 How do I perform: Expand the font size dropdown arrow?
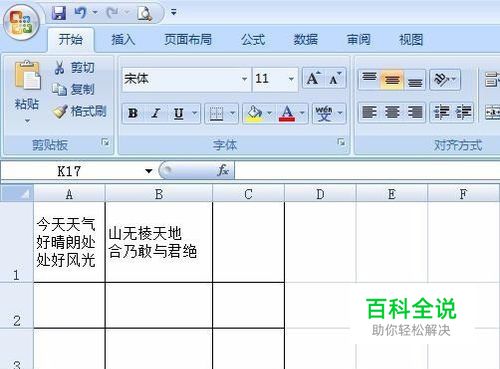291,79
